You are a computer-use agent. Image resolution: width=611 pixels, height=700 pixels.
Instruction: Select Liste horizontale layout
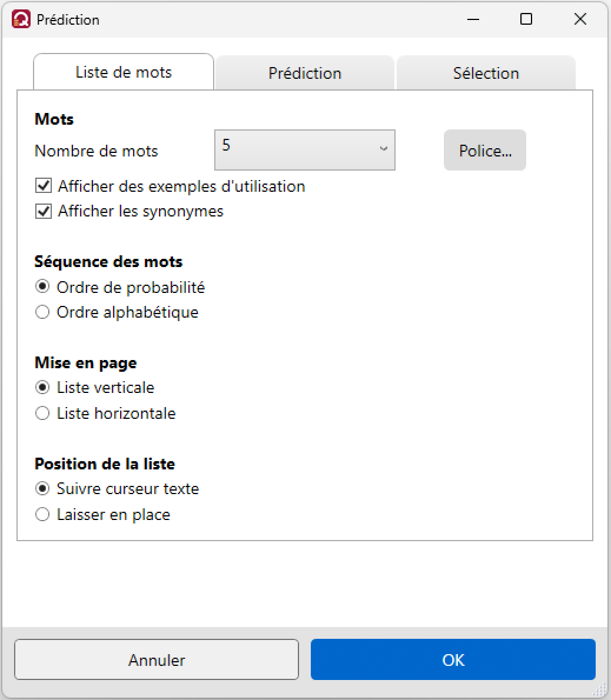[x=42, y=413]
